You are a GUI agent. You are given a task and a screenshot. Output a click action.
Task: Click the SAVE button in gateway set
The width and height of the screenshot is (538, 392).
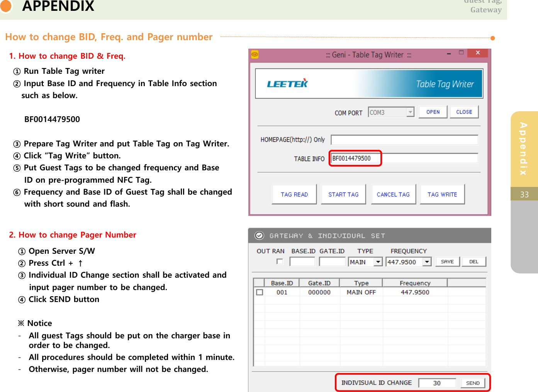pos(447,261)
